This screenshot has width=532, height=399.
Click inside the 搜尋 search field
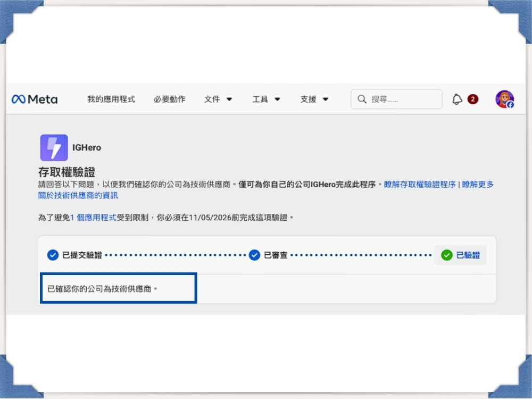[x=396, y=99]
